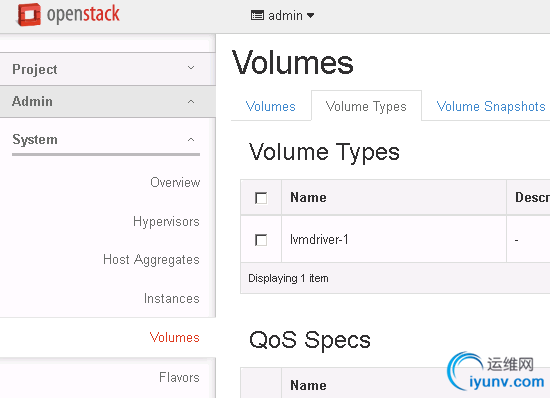The image size is (550, 398).
Task: Open Hypervisors in the sidebar
Action: tap(166, 222)
